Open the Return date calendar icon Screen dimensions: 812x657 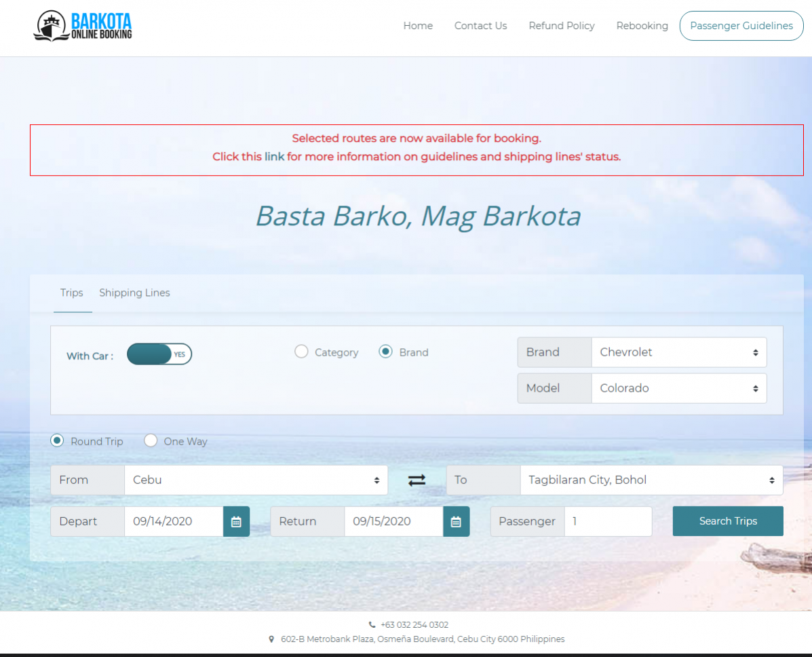pos(456,521)
